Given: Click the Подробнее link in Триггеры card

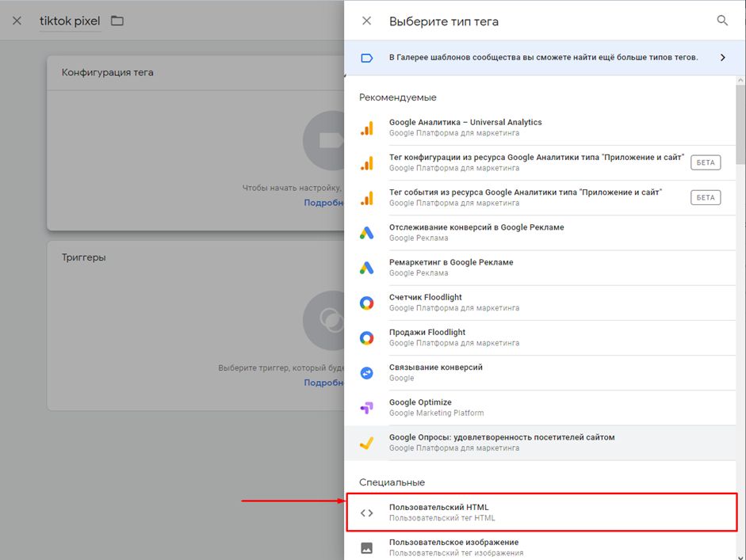Looking at the screenshot, I should pyautogui.click(x=323, y=383).
